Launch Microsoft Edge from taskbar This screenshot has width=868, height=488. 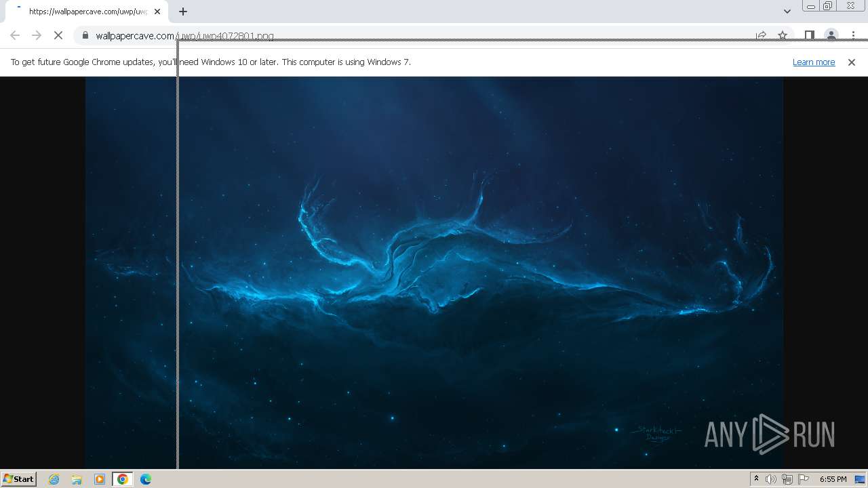(146, 479)
